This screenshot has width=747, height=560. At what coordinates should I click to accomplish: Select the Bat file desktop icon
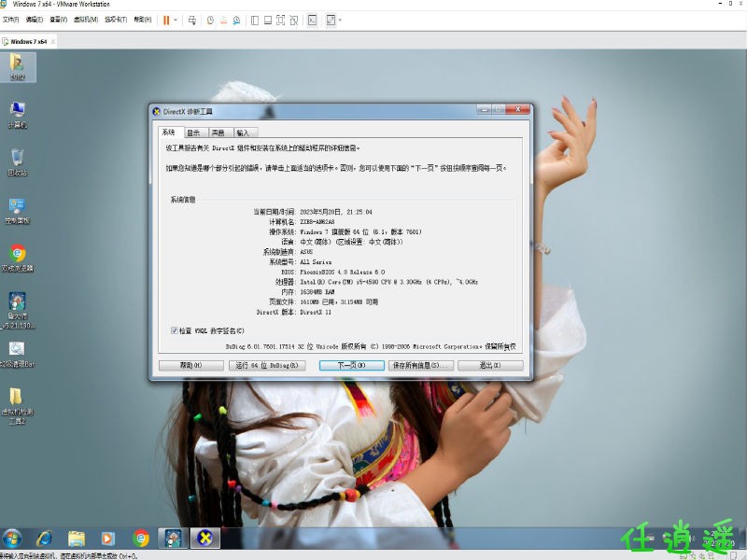(18, 355)
